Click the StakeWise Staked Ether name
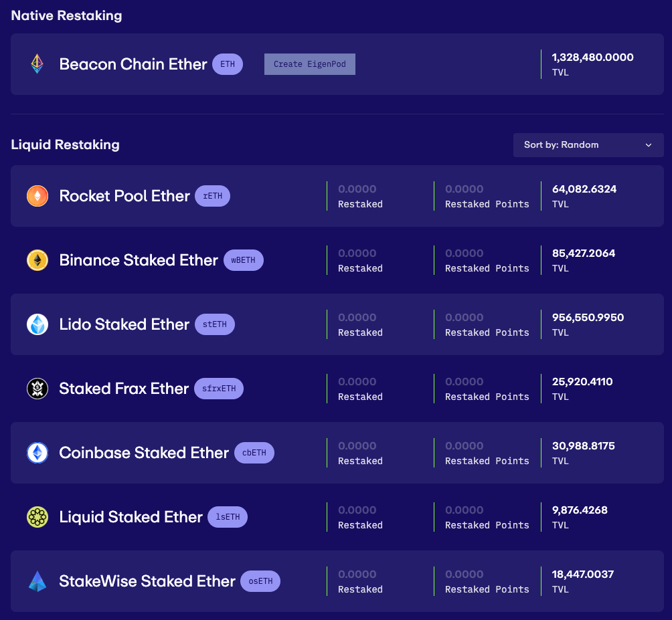The height and width of the screenshot is (620, 672). 147,581
